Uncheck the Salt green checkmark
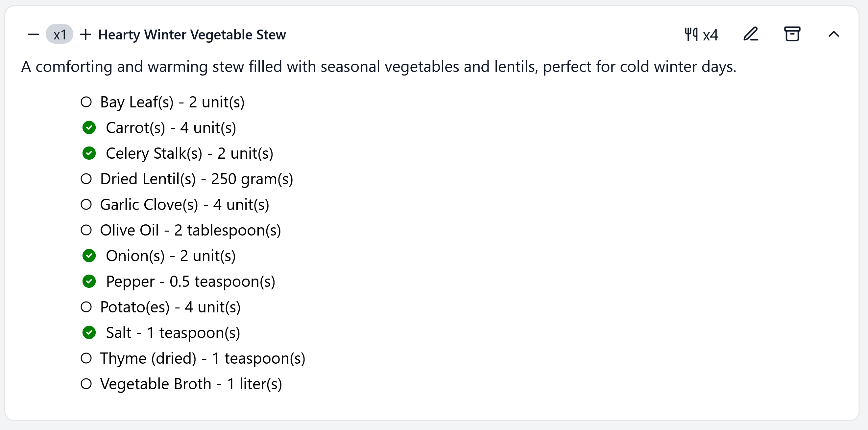 (x=89, y=332)
